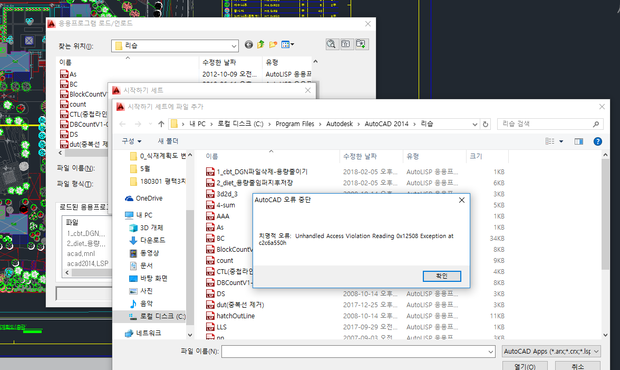Expand the address bar path history dropdown
Viewport: 620px width, 370px height.
tap(475, 124)
